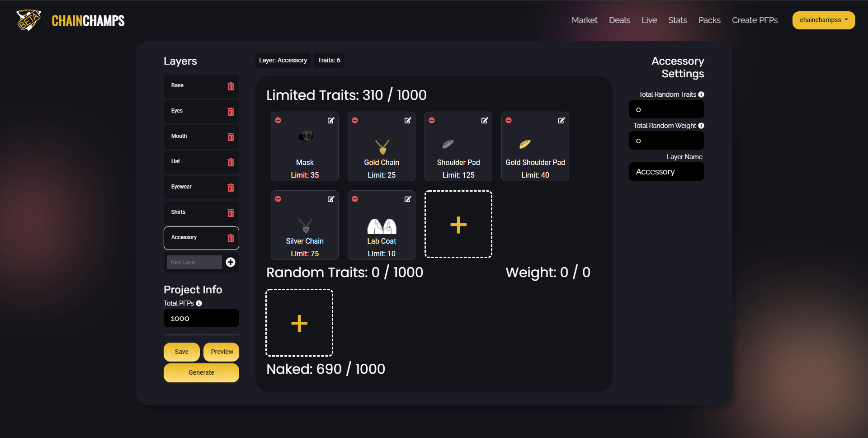Remove the Shoulder Pad trait with minus icon

click(432, 120)
